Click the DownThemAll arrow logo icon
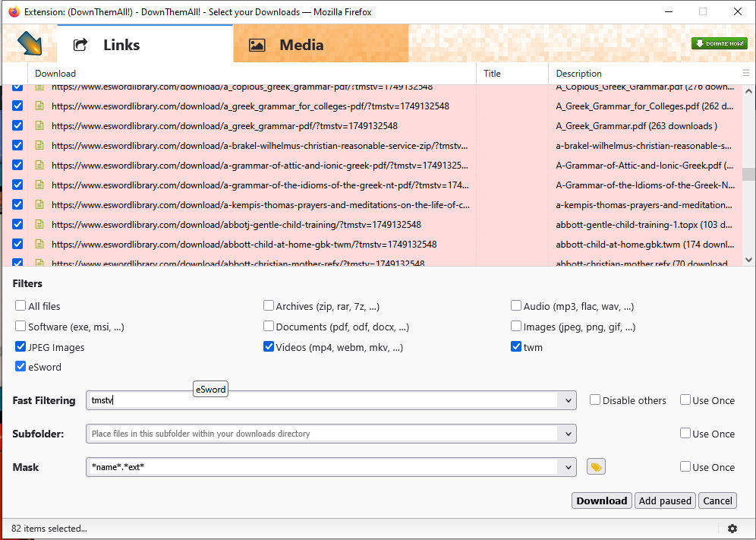Image resolution: width=756 pixels, height=540 pixels. [x=30, y=43]
